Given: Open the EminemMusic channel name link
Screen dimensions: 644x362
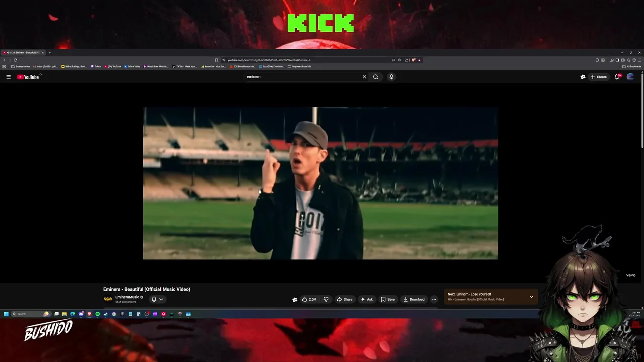Looking at the screenshot, I should point(127,297).
